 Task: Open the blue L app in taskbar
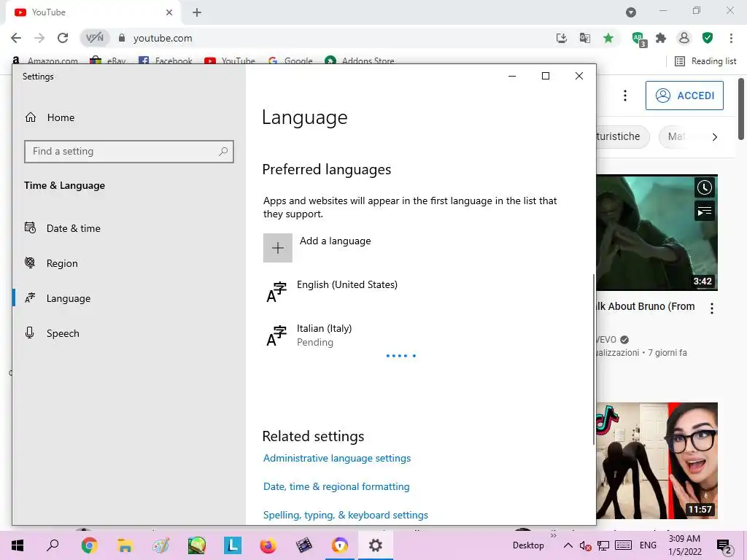[x=233, y=545]
